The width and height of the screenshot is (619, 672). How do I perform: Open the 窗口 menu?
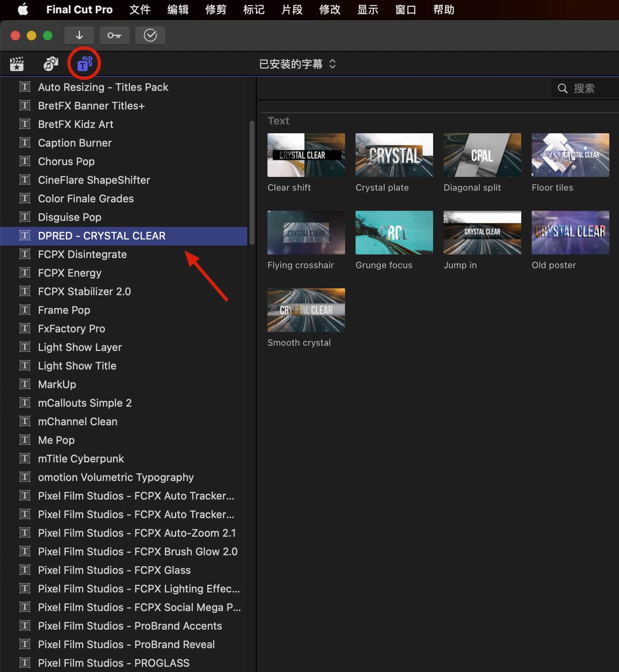click(x=406, y=9)
